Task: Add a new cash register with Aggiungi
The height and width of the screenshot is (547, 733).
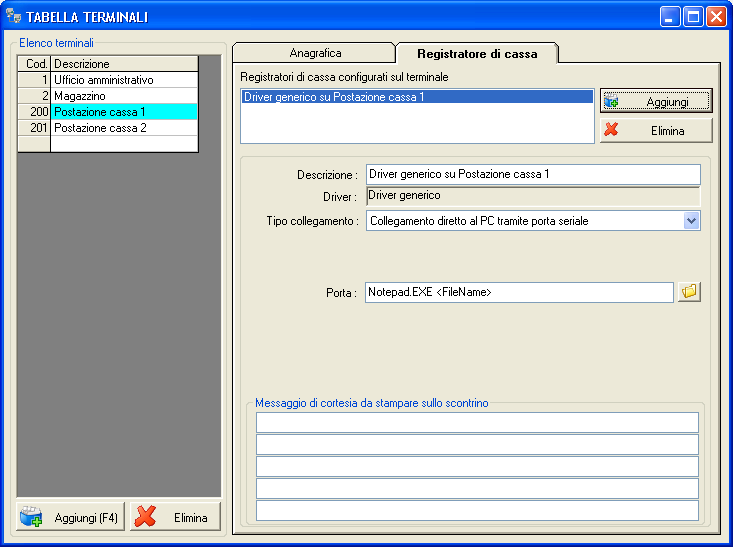Action: [x=656, y=101]
